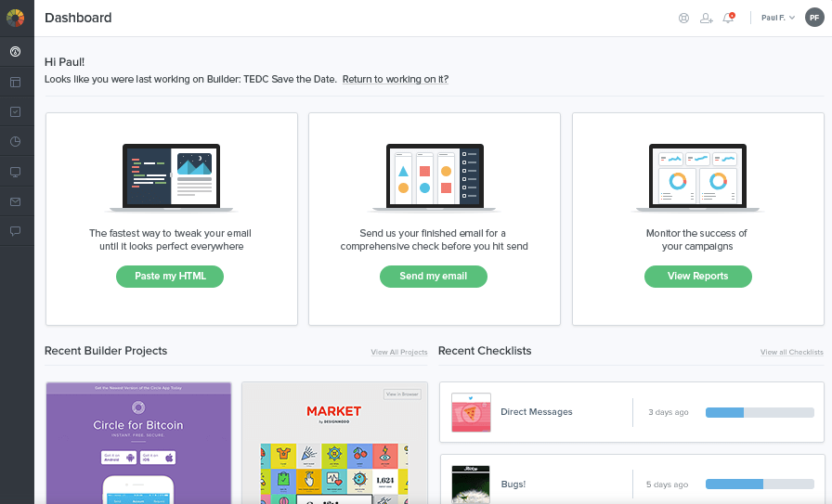The width and height of the screenshot is (832, 504).
Task: Open the View All Projects link
Action: 399,353
